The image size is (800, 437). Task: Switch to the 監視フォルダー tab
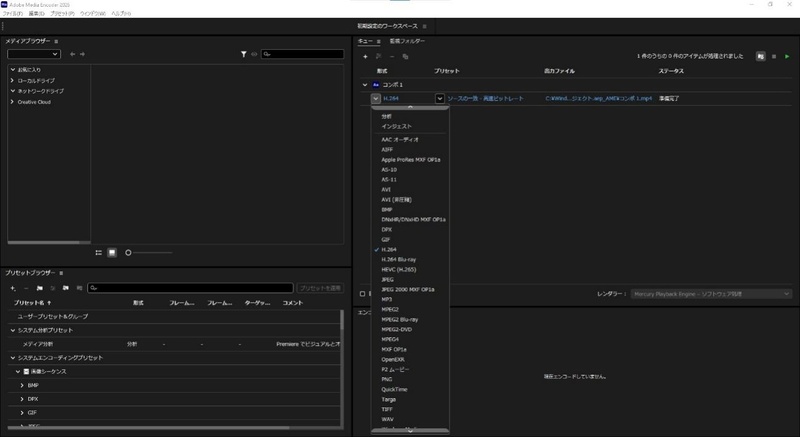click(407, 41)
